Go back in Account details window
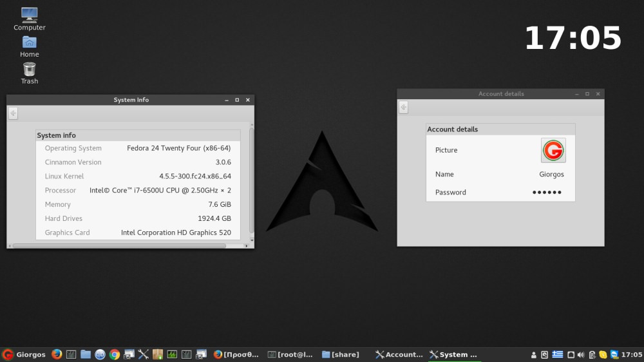This screenshot has width=644, height=362. coord(403,107)
